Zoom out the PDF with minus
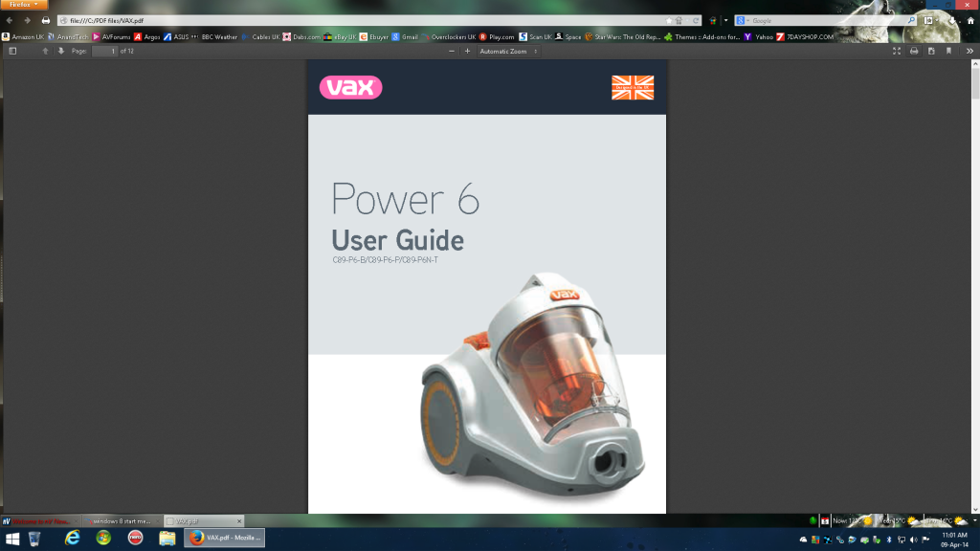The width and height of the screenshot is (980, 551). point(452,52)
